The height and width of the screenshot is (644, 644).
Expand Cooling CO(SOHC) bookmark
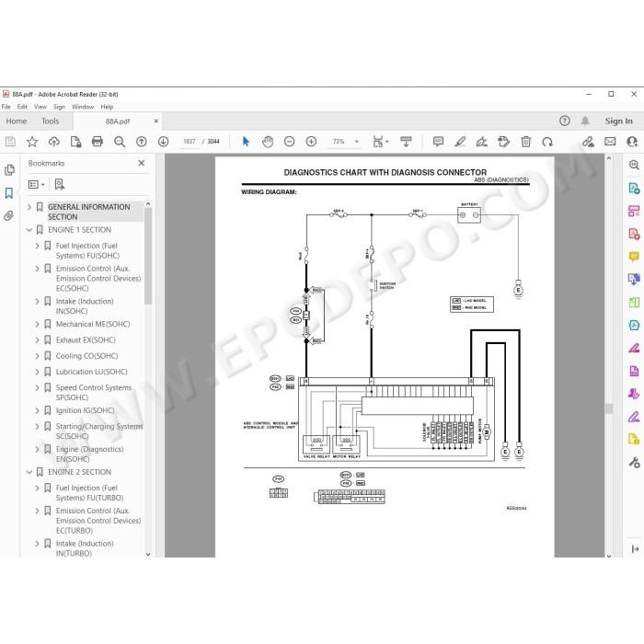click(x=38, y=356)
